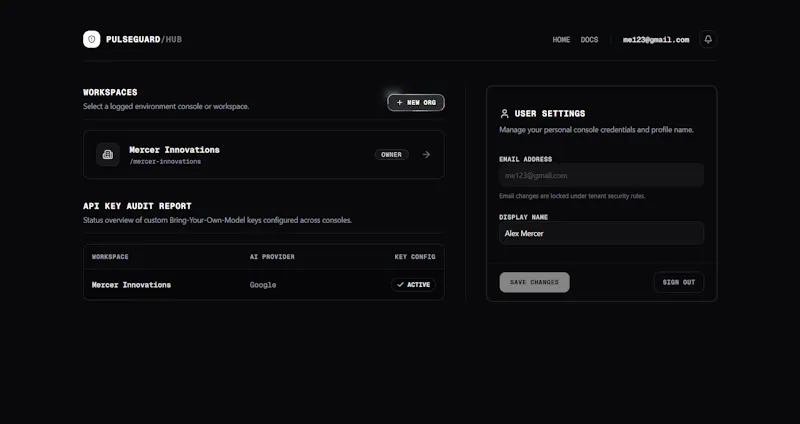Click the Save Changes button
The width and height of the screenshot is (800, 424).
[534, 282]
